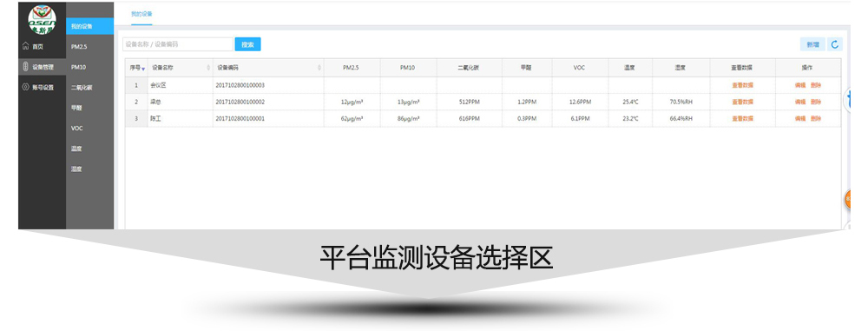Click the OSEN logo in the sidebar
Viewport: 868px width, 331px height.
tap(42, 19)
